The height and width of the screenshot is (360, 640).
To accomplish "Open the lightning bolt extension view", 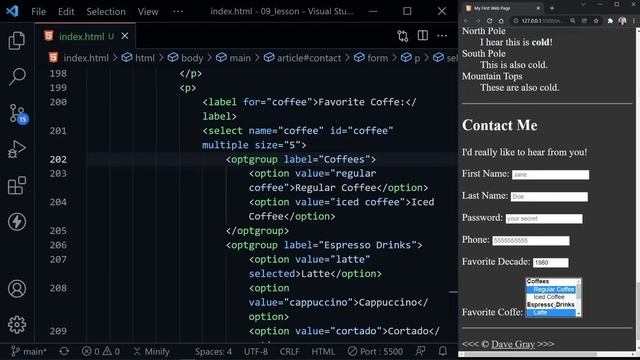I will click(x=17, y=222).
